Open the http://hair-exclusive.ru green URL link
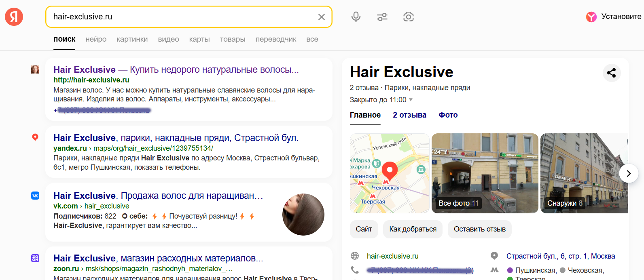Viewport: 644px width, 280px height. click(91, 80)
